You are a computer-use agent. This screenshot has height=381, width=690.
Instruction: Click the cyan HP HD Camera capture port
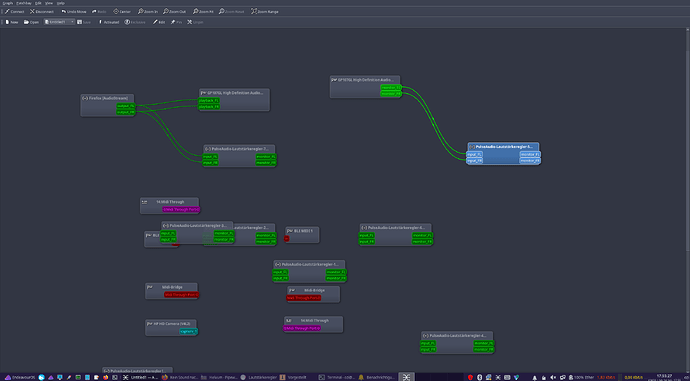pos(189,331)
